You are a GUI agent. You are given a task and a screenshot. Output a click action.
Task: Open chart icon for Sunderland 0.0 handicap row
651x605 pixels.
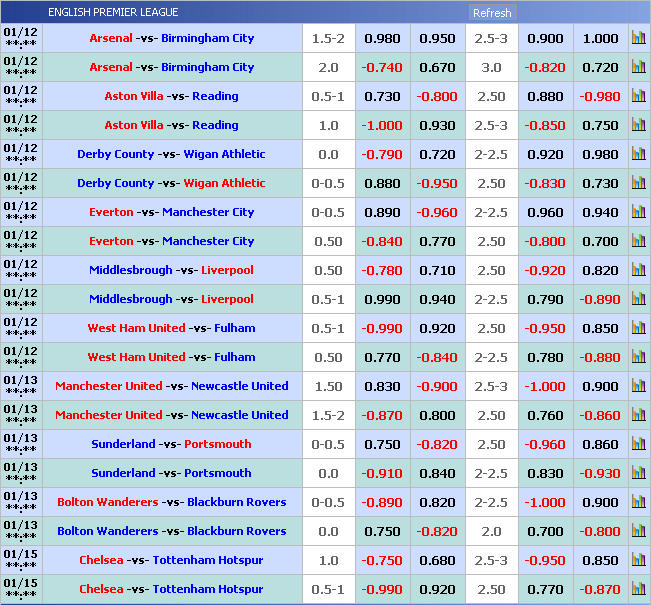[x=638, y=473]
